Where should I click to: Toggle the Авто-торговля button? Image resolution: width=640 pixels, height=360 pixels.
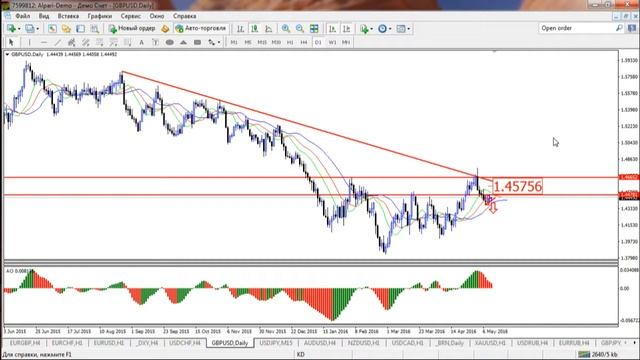(x=200, y=29)
